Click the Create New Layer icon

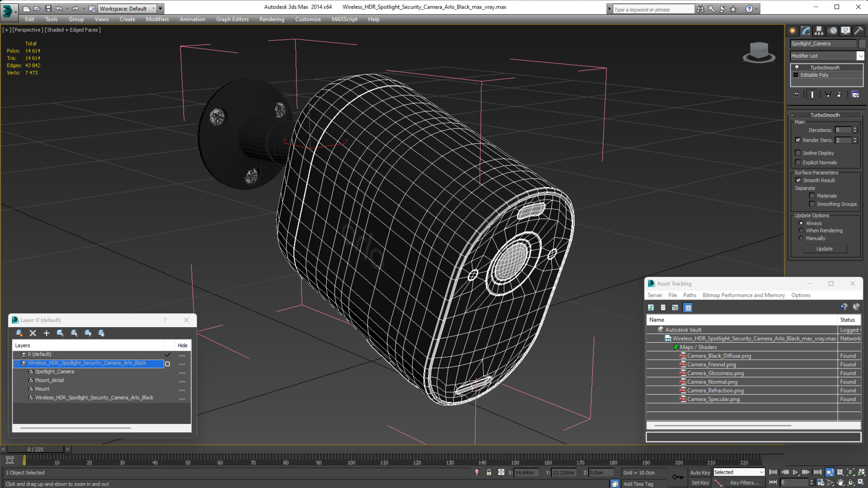19,333
